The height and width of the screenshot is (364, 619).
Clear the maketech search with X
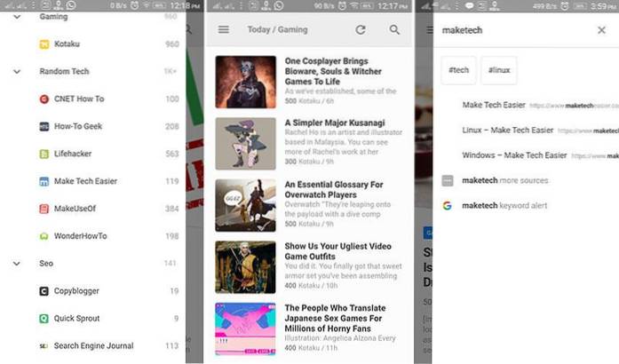601,29
